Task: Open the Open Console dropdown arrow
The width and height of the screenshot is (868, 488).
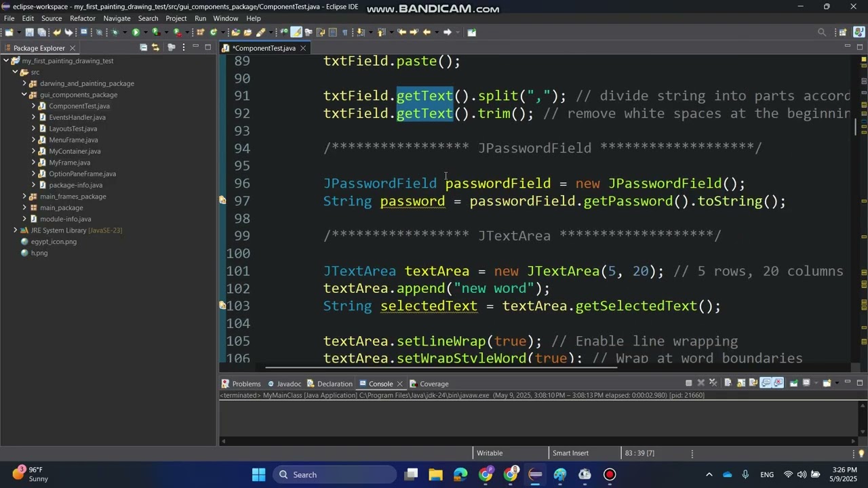Action: coord(837,383)
